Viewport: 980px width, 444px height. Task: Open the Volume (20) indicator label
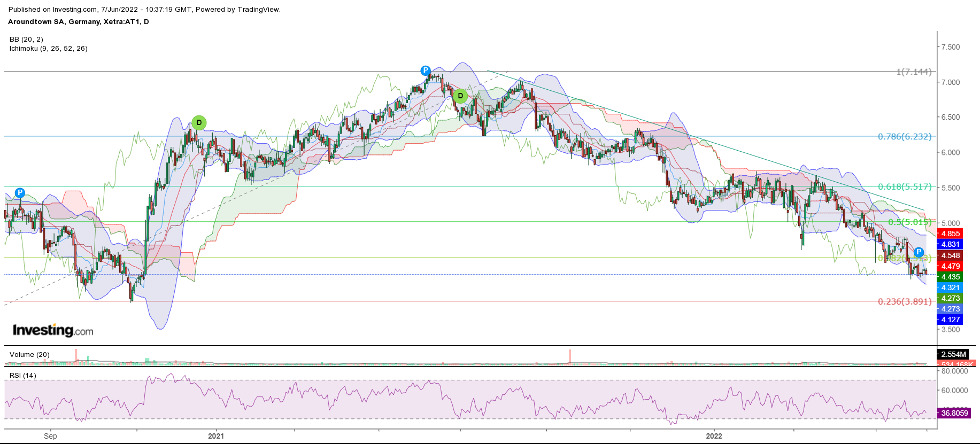29,355
